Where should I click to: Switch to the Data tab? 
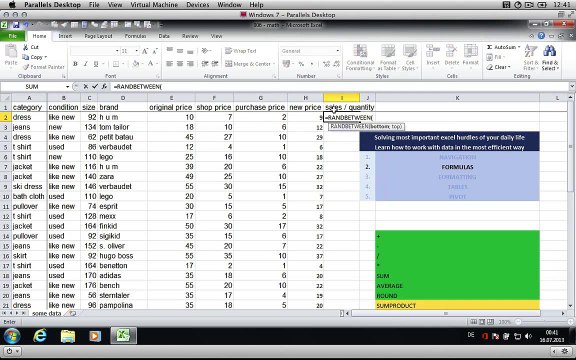click(x=164, y=36)
